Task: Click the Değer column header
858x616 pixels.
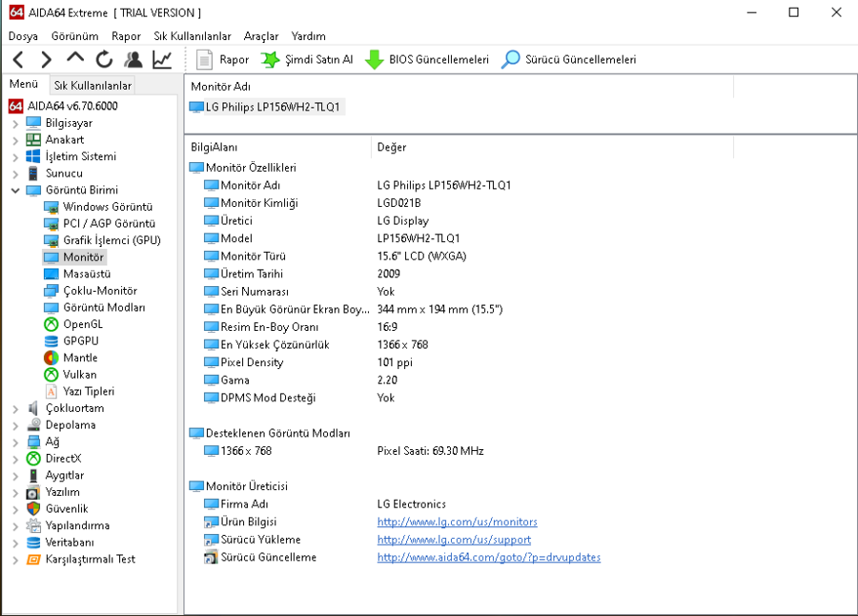Action: tap(552, 147)
